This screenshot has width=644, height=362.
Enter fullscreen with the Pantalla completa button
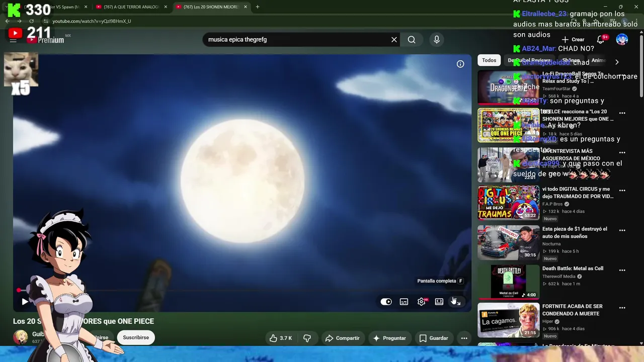tap(456, 302)
